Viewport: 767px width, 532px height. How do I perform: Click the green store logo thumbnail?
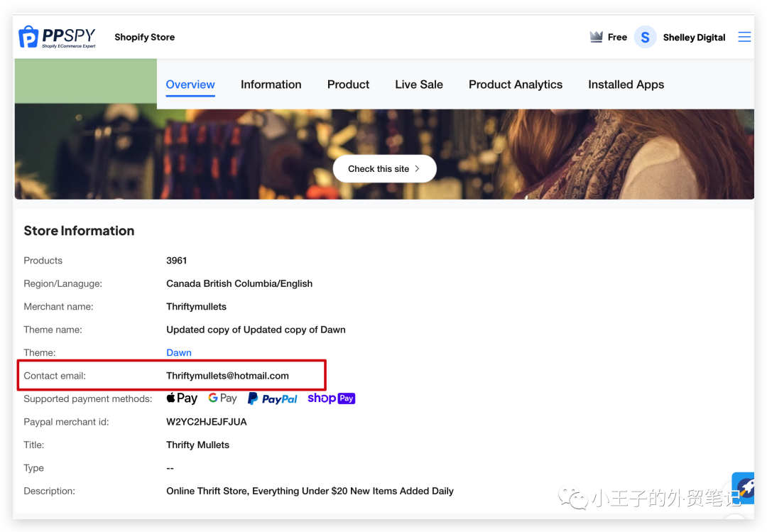click(x=86, y=81)
